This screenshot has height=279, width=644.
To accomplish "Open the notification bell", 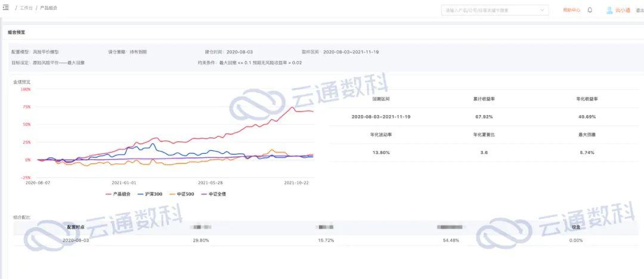I will (x=590, y=10).
